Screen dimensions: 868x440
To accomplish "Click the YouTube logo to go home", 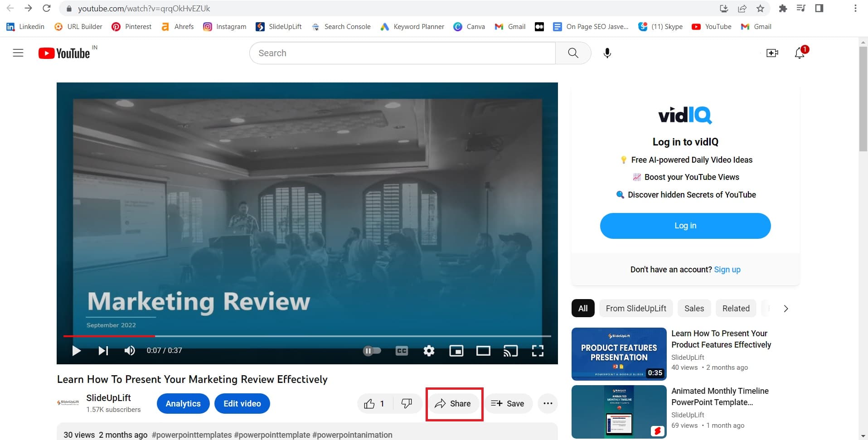I will [x=66, y=53].
